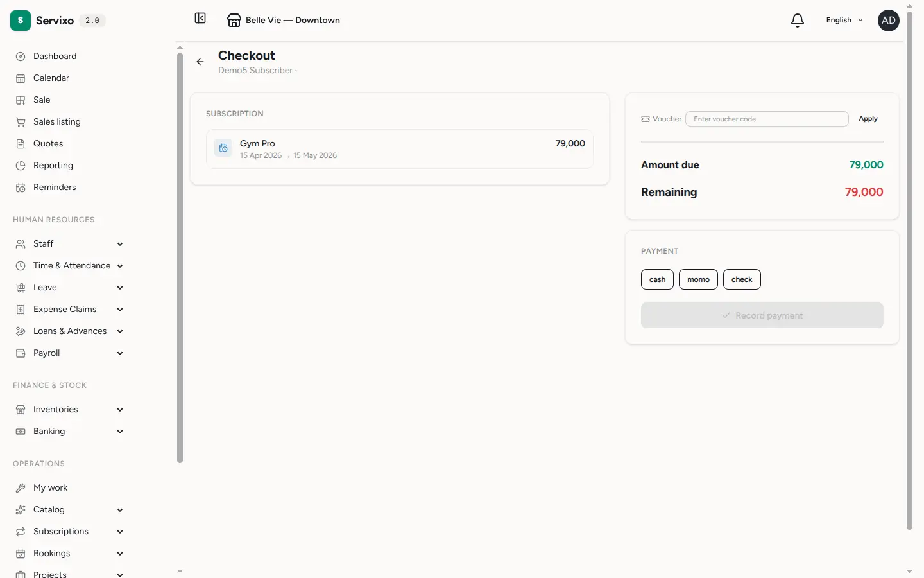924x578 pixels.
Task: Apply the voucher code
Action: [x=868, y=119]
